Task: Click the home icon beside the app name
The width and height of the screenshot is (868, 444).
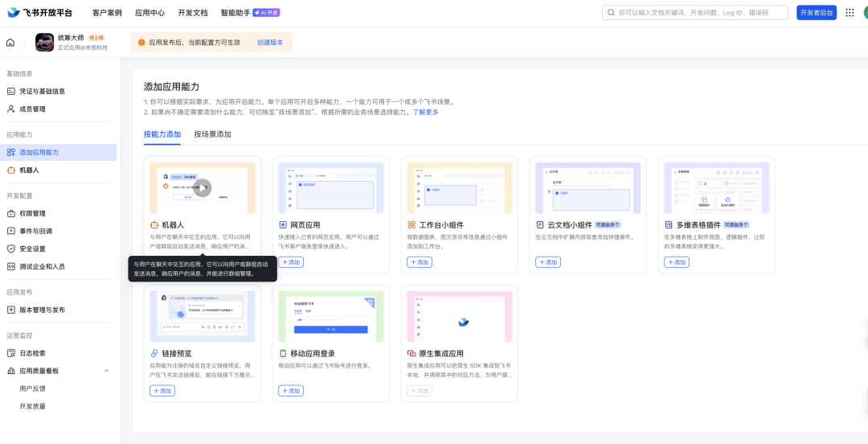Action: tap(10, 43)
